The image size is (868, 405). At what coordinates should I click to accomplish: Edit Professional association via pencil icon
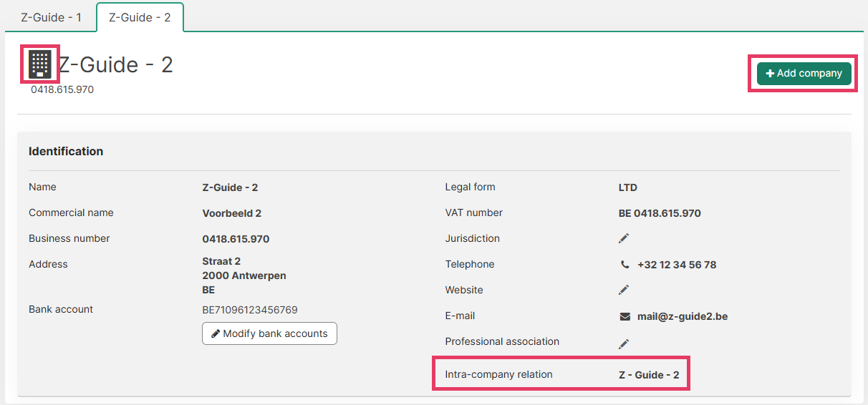tap(624, 343)
